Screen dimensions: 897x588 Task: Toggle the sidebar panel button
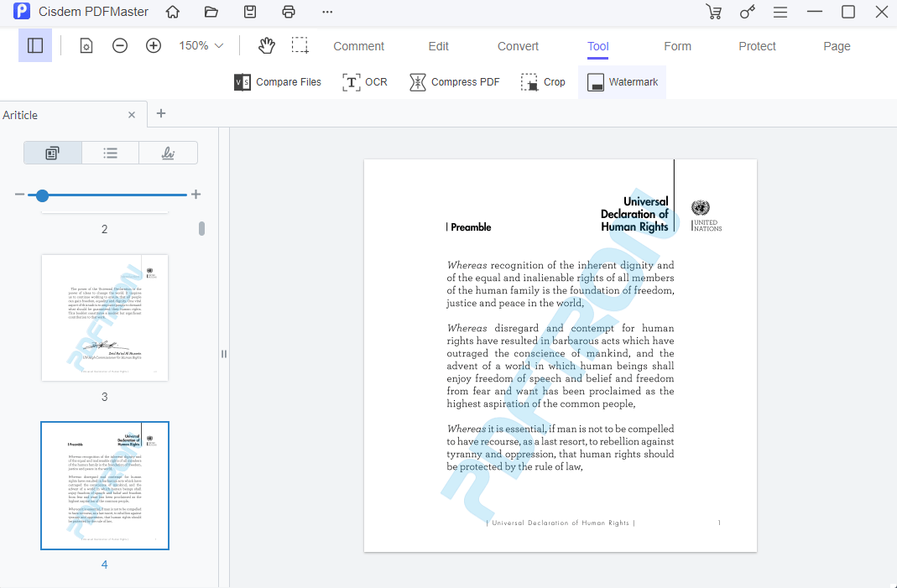35,45
